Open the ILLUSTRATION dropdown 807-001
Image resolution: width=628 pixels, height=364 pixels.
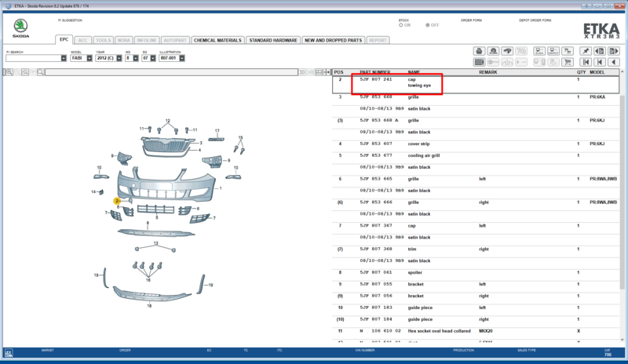click(x=172, y=58)
